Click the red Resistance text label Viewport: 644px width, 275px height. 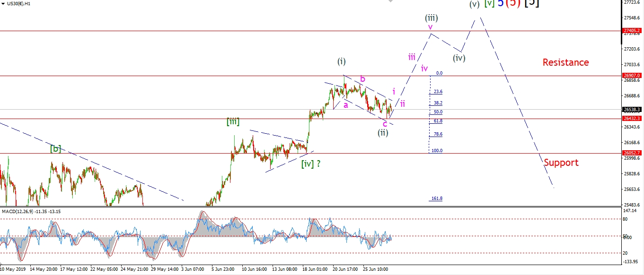tap(565, 62)
